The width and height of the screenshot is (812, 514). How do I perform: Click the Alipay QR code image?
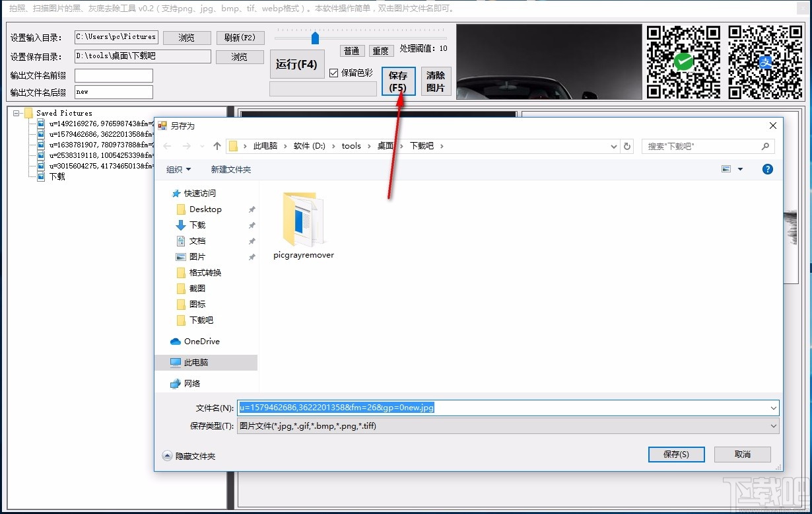765,62
